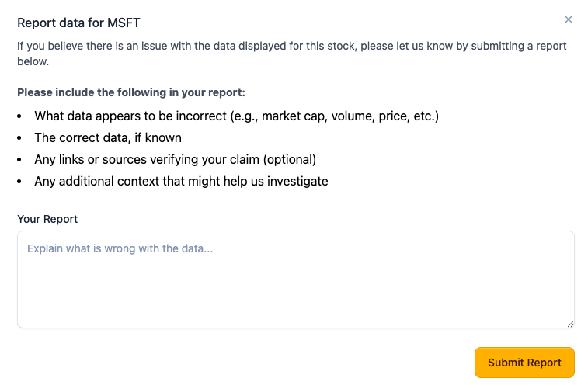Click the Submit Report button

(524, 363)
